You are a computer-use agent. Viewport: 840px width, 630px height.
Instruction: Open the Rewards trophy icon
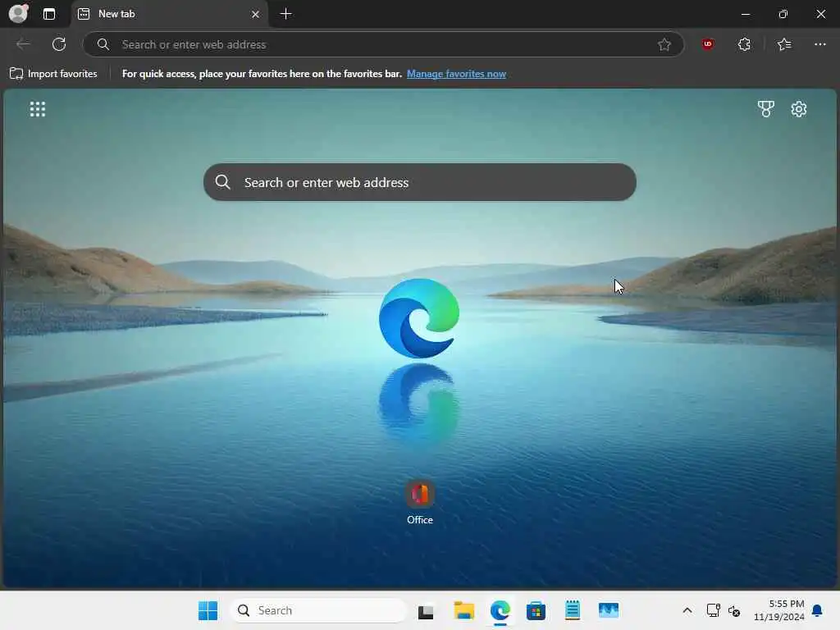click(766, 109)
